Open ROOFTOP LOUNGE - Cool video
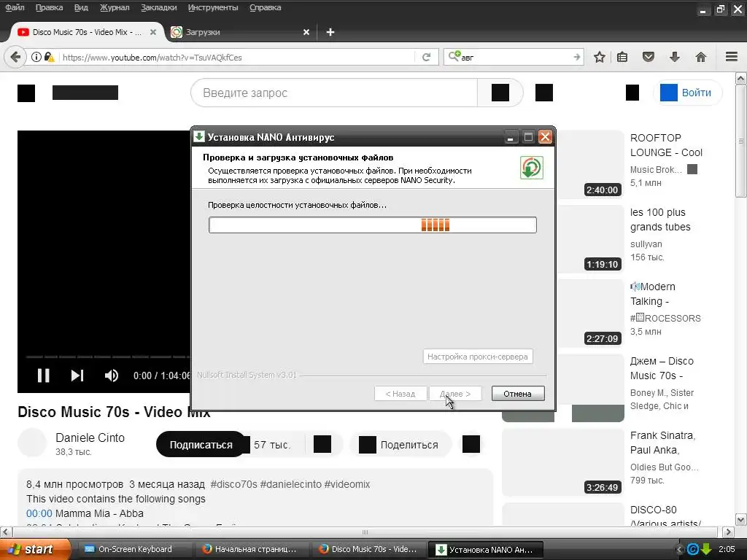This screenshot has height=560, width=747. (x=666, y=145)
